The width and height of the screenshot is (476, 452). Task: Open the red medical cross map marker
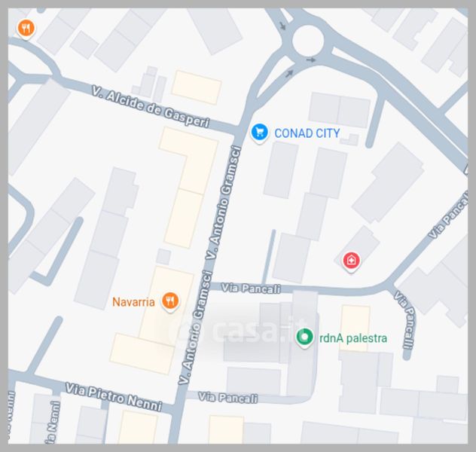coord(351,261)
